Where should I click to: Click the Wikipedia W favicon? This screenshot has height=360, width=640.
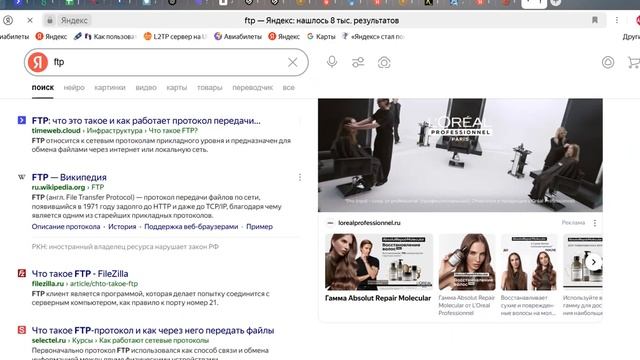[x=22, y=177]
